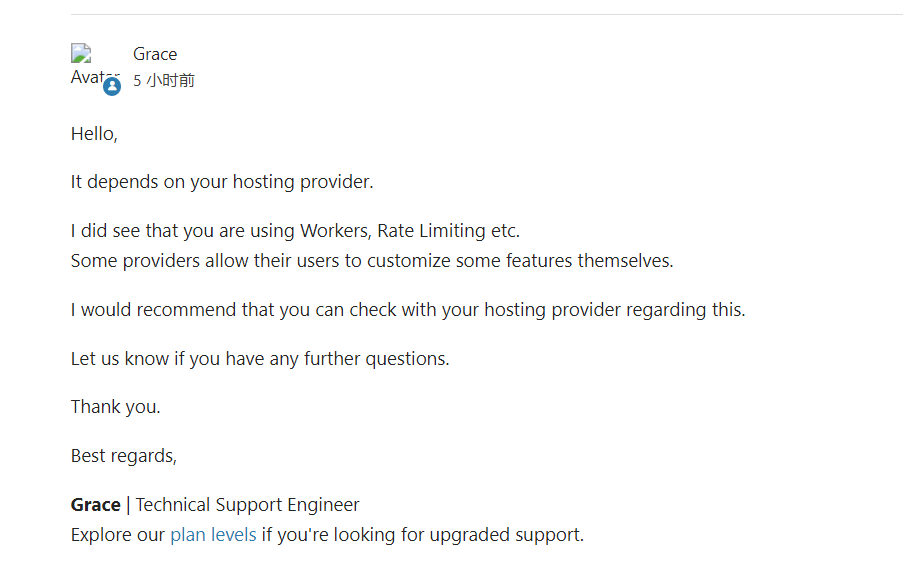Click the "Technical Support Engineer" title
Screen dimensions: 903x579
pos(247,505)
